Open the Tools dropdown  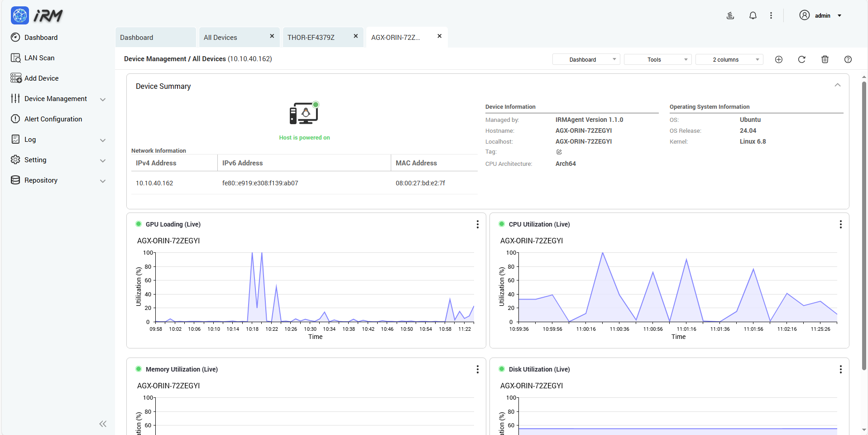(x=657, y=59)
